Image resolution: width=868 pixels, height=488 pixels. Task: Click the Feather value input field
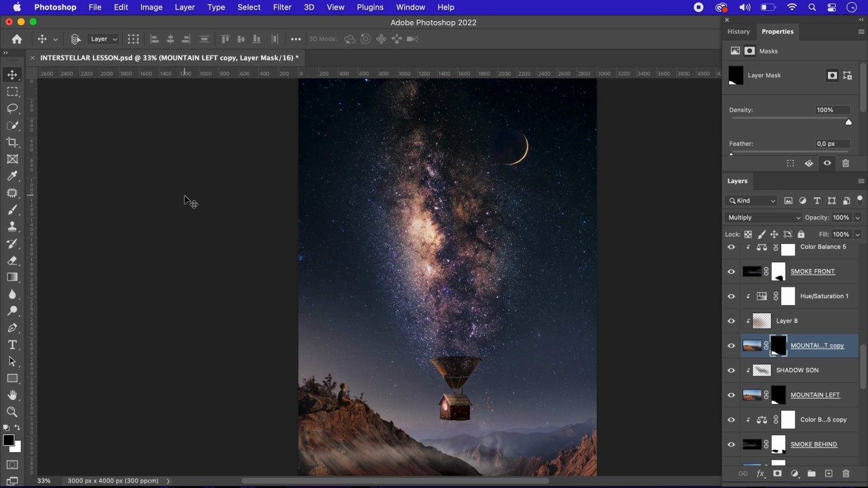(831, 144)
